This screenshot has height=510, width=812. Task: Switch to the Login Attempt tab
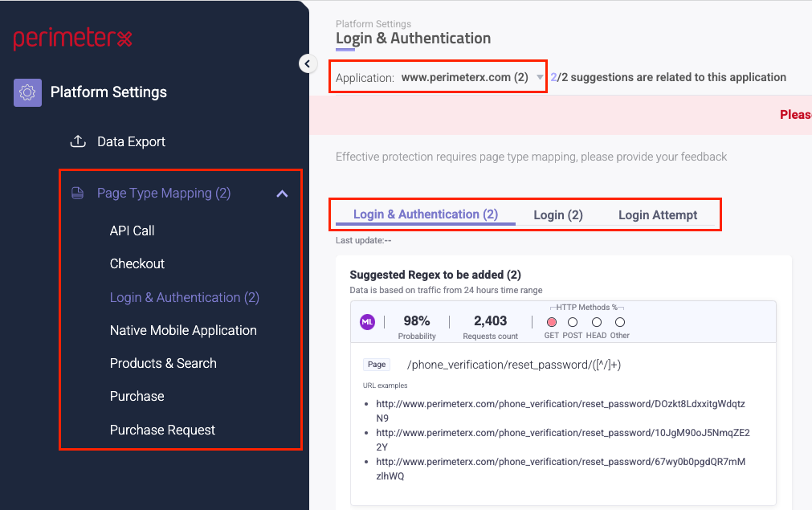[x=658, y=215]
